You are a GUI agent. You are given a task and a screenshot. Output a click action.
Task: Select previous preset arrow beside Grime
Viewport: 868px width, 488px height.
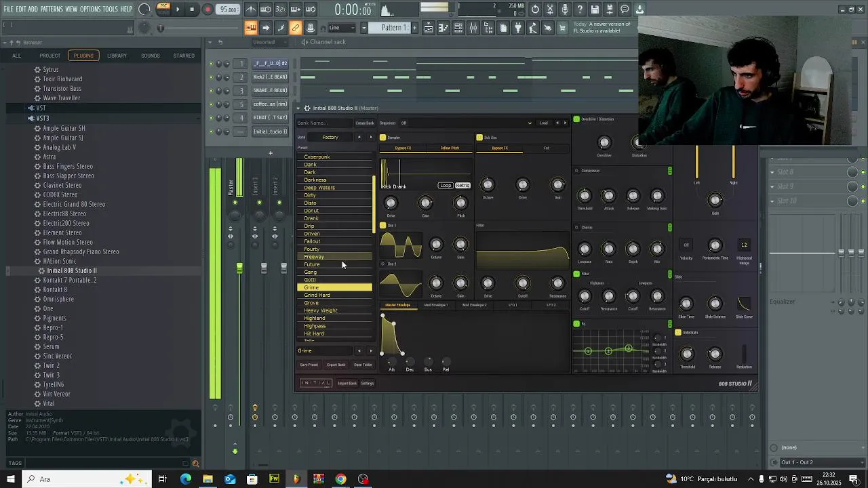pos(359,351)
